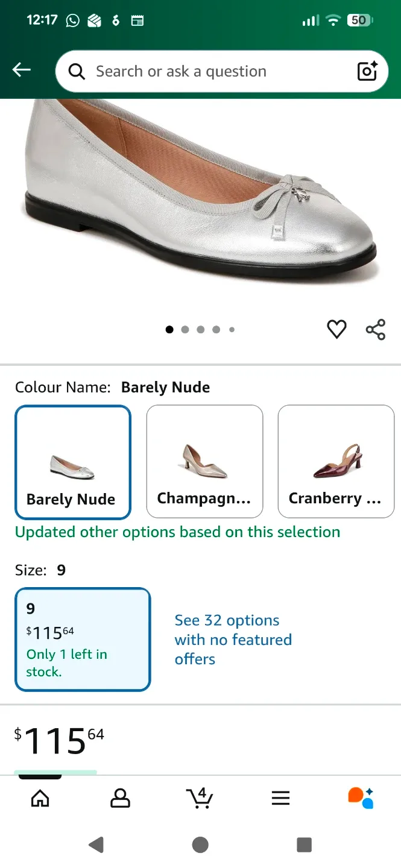
Task: Open the main menu via hamburger icon
Action: 280,797
